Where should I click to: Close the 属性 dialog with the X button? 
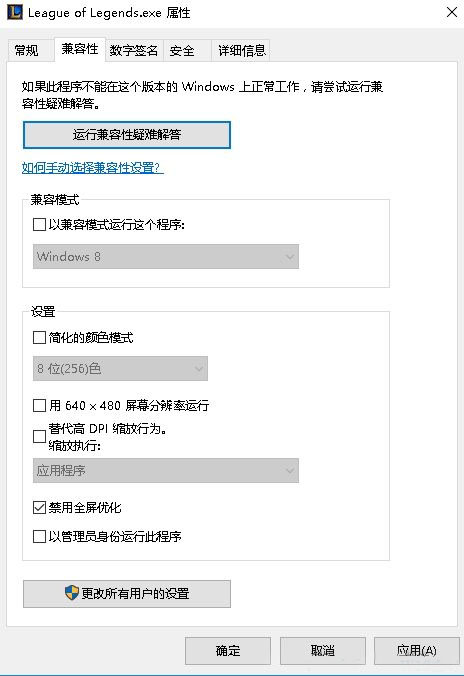[451, 12]
